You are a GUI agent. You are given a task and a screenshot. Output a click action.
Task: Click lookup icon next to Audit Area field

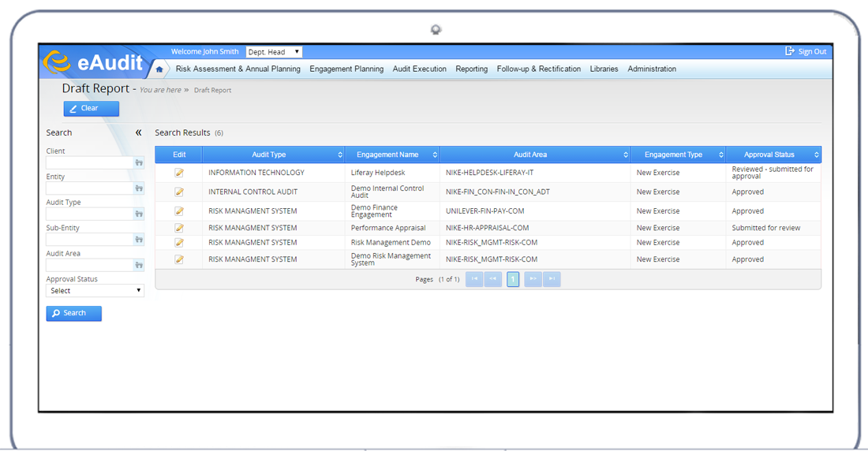(x=139, y=266)
